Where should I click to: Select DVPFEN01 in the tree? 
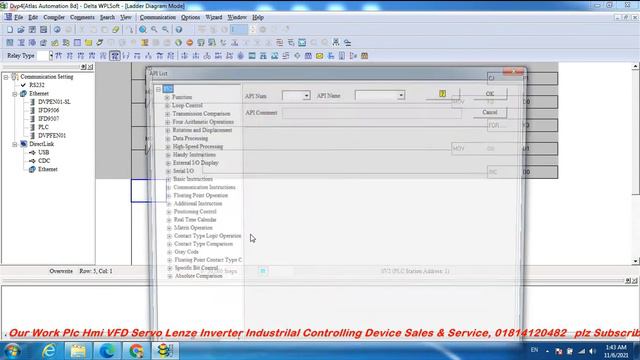52,136
